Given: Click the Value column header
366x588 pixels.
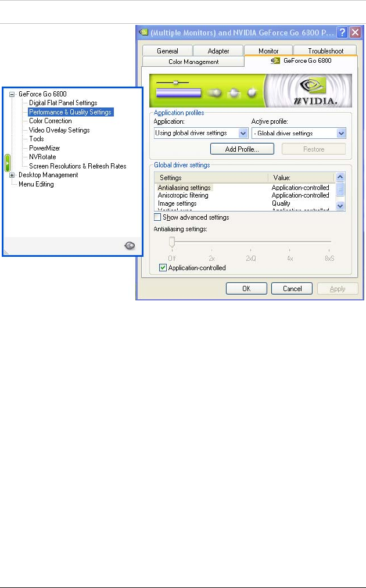Looking at the screenshot, I should [301, 177].
